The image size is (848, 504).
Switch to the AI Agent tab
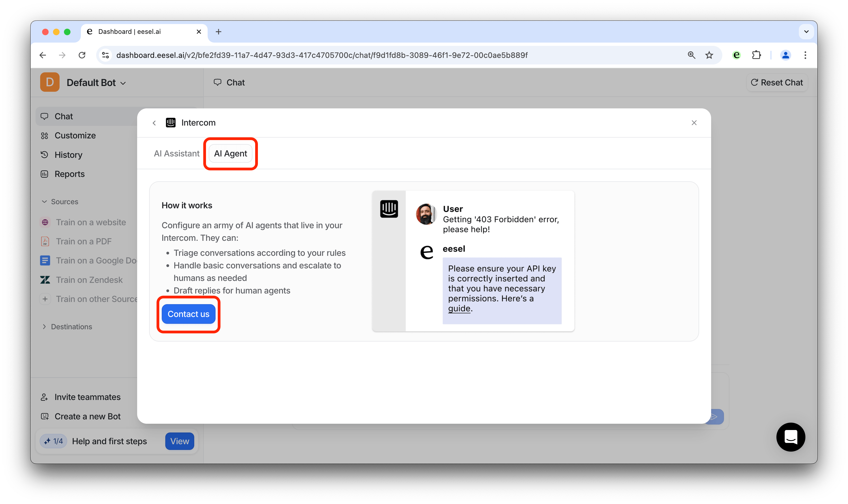[230, 153]
